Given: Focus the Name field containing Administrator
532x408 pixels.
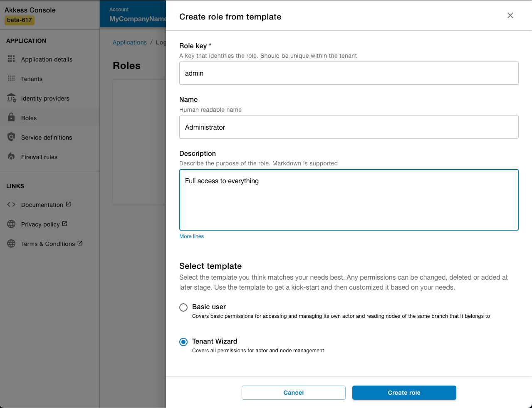Looking at the screenshot, I should point(349,127).
